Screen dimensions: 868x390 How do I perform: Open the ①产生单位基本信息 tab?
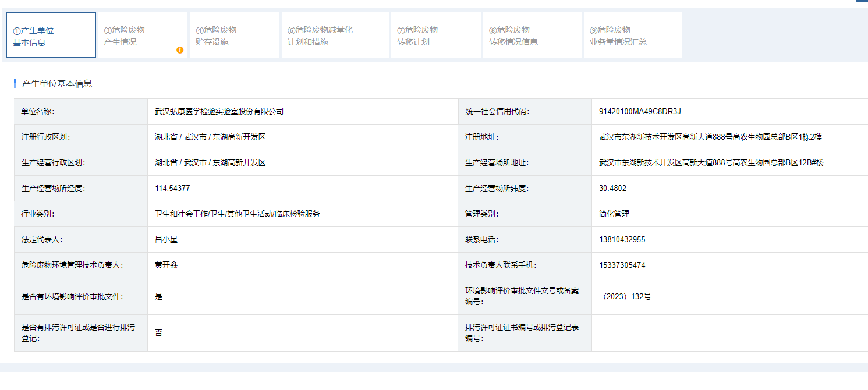click(x=51, y=35)
